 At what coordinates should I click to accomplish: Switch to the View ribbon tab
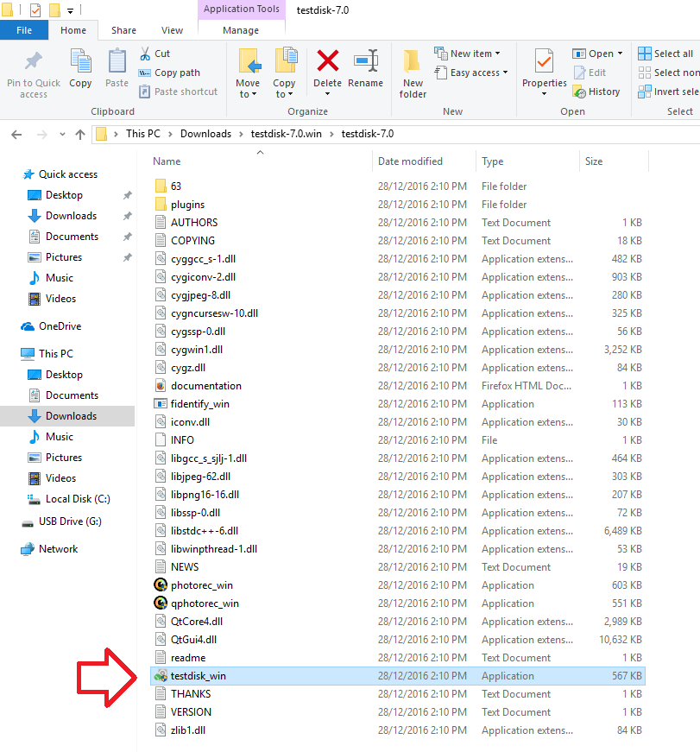(x=172, y=30)
